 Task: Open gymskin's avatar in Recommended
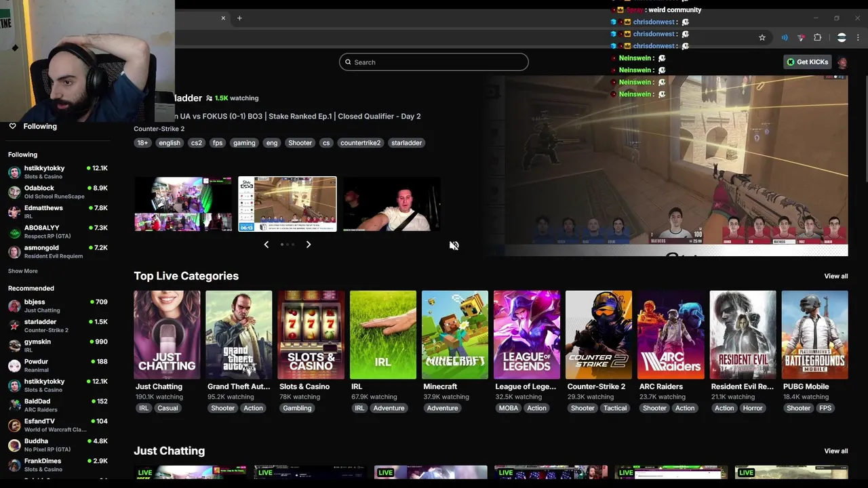click(x=14, y=346)
